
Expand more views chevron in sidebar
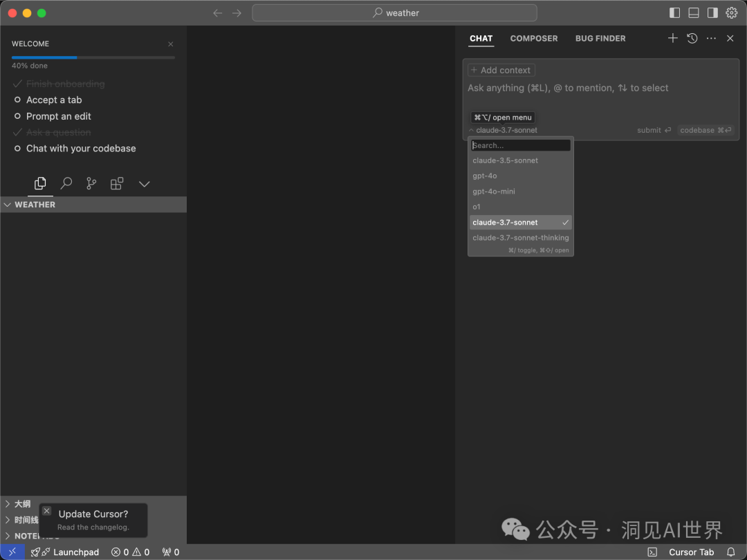click(x=145, y=184)
